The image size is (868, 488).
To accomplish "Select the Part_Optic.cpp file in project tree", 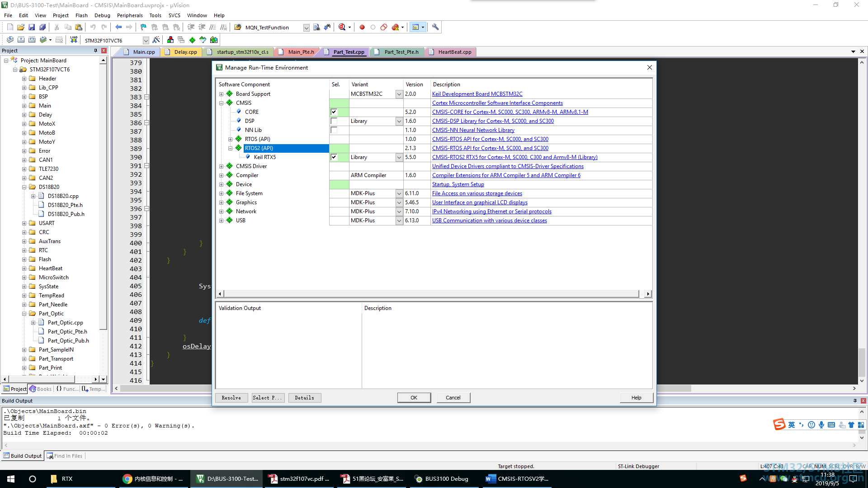I will [66, 323].
